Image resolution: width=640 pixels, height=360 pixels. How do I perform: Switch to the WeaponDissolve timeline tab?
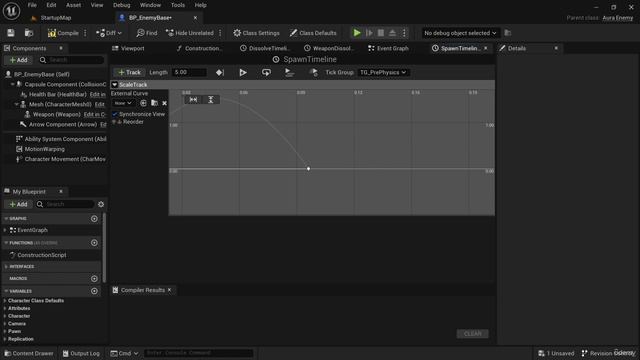329,48
